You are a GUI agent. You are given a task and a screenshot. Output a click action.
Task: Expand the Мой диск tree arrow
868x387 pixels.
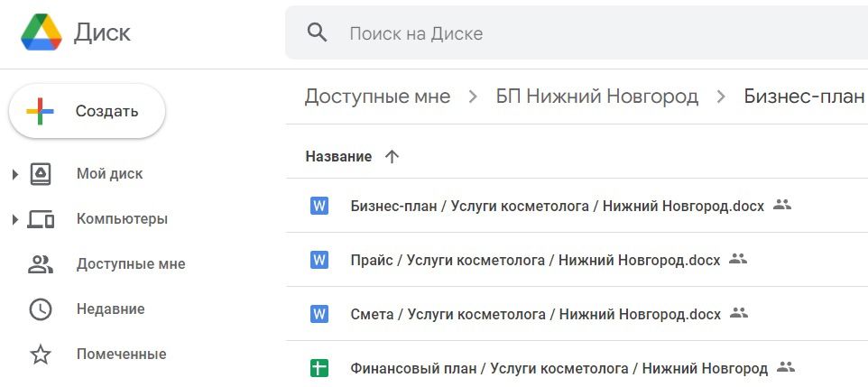point(15,174)
